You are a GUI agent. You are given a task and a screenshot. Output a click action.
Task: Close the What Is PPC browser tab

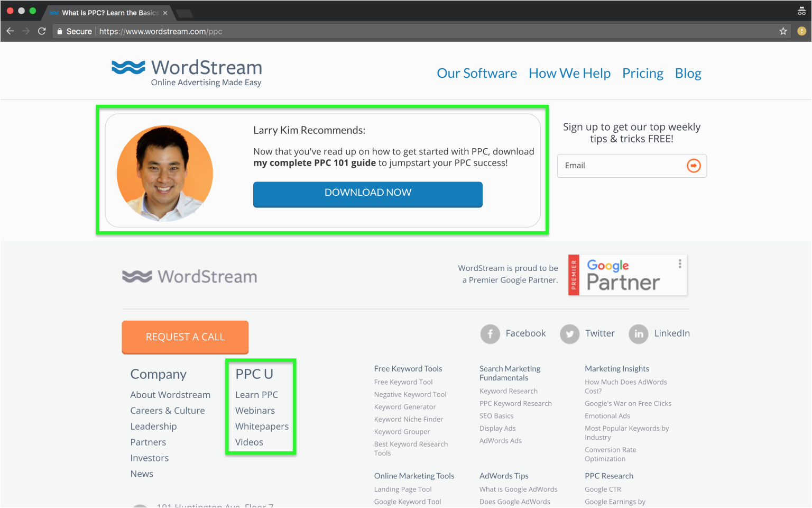pyautogui.click(x=165, y=13)
